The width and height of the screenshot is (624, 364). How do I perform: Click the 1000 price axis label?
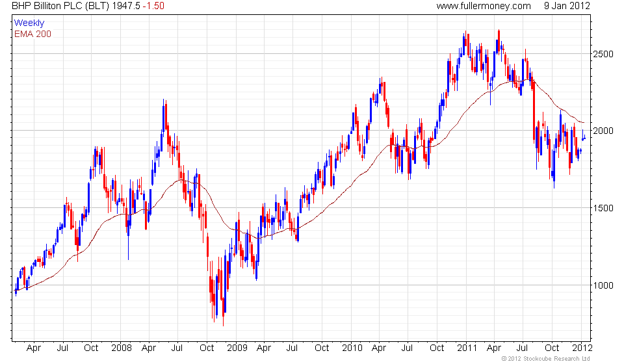tap(603, 285)
